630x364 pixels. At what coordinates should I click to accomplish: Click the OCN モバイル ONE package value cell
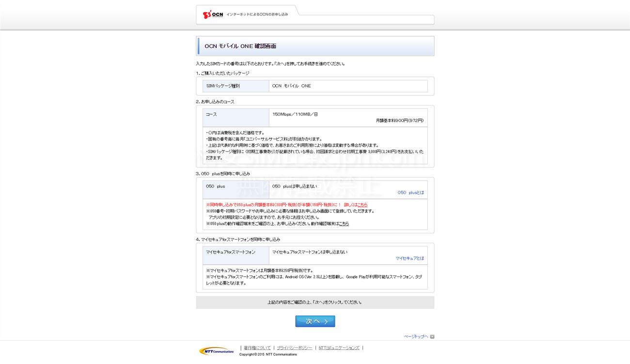tap(348, 86)
